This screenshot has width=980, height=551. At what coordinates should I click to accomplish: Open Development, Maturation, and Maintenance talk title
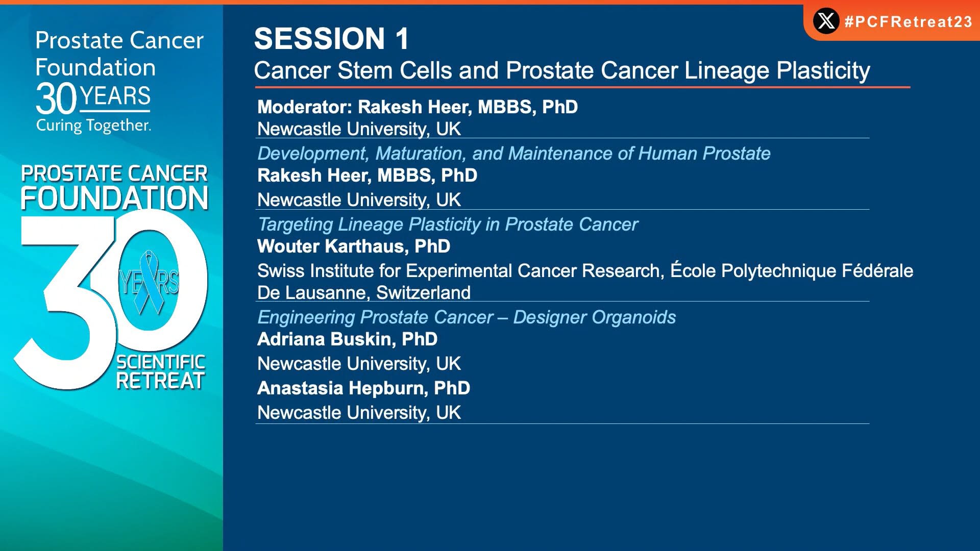pyautogui.click(x=514, y=154)
